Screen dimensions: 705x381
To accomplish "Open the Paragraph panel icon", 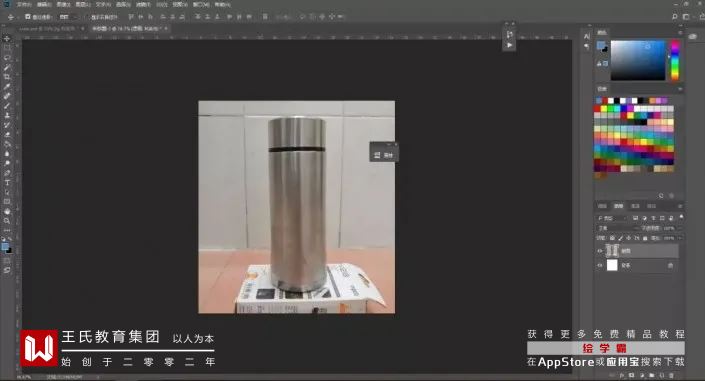I will pyautogui.click(x=587, y=46).
